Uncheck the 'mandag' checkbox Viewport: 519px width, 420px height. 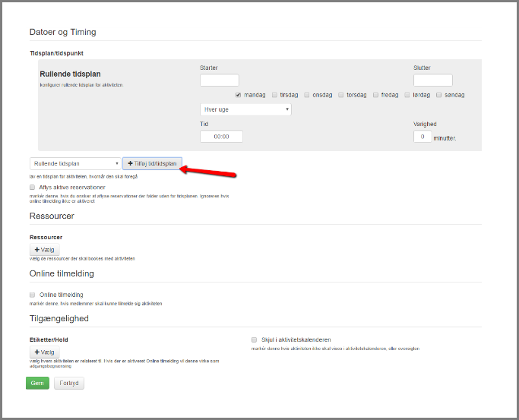click(239, 95)
